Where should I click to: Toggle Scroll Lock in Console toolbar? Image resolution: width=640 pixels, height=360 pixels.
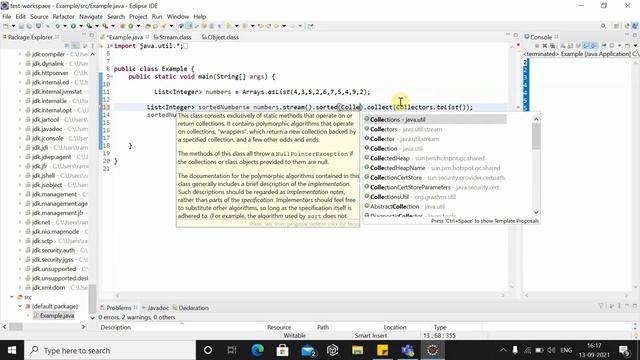coord(570,46)
